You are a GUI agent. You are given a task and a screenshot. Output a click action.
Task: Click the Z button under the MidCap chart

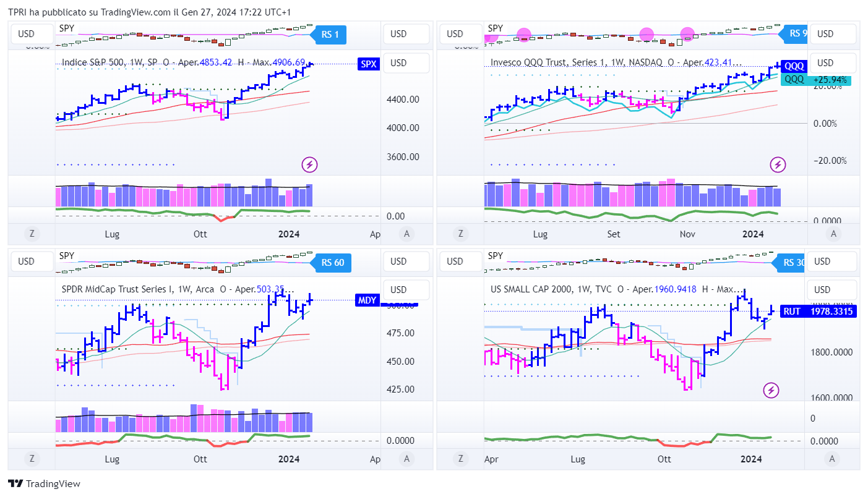tap(30, 459)
